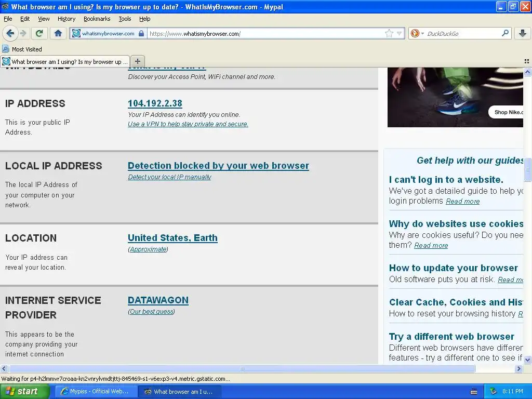Reload the page with refresh icon
The height and width of the screenshot is (399, 532).
point(39,33)
